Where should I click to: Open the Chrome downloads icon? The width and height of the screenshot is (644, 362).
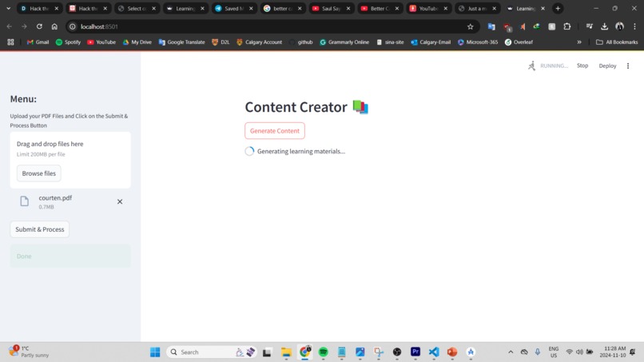(x=605, y=26)
